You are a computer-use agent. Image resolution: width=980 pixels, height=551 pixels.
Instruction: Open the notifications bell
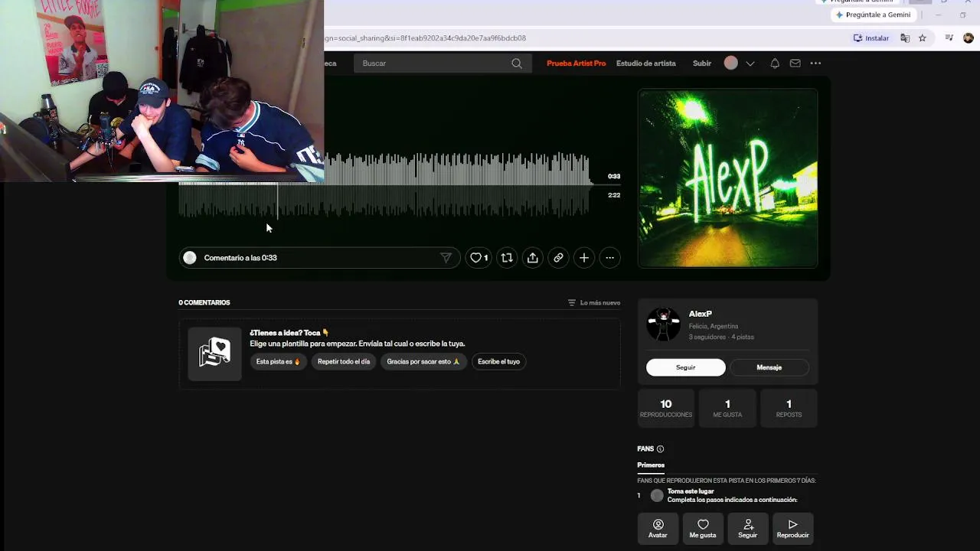[775, 64]
